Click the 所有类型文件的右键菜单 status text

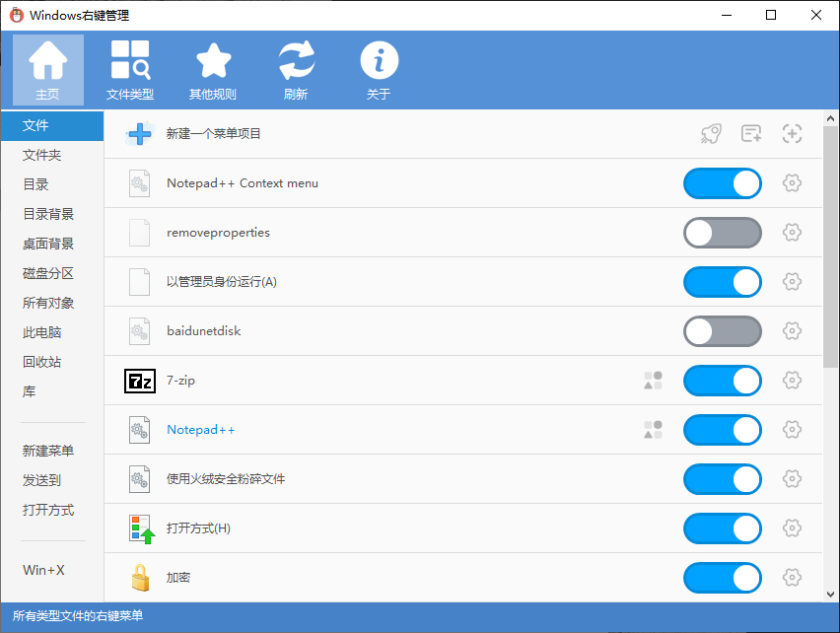point(78,616)
